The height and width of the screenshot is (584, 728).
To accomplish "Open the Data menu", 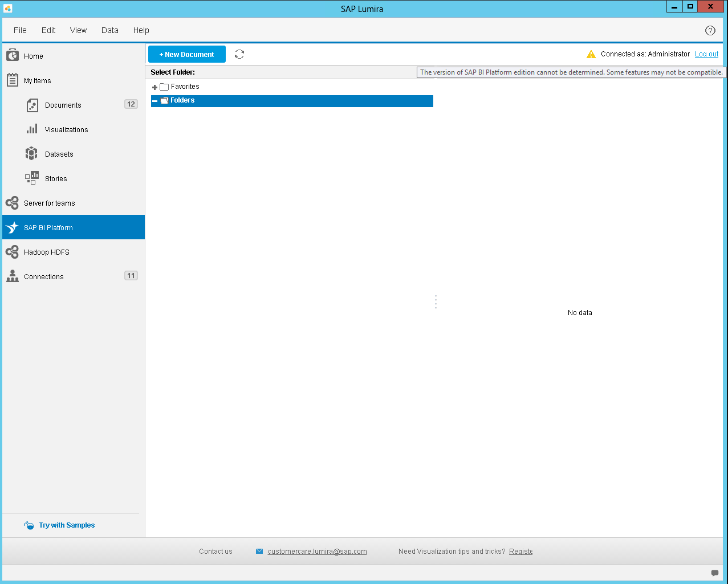I will click(x=110, y=30).
